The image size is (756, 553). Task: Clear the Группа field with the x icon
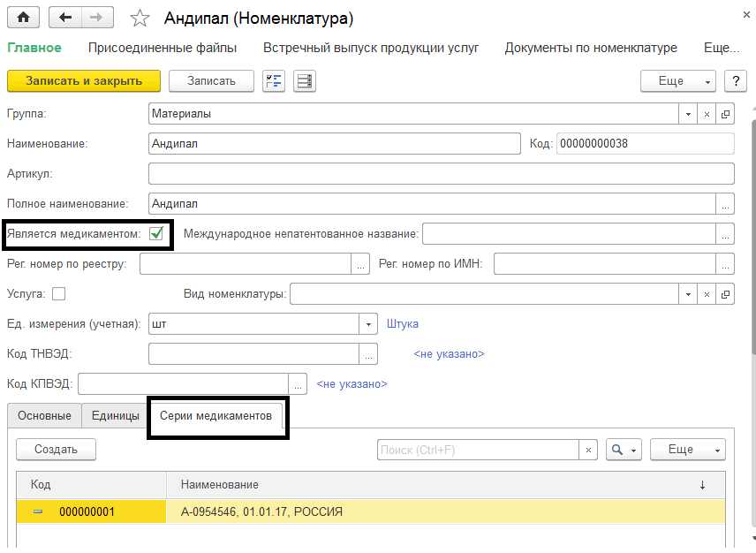point(707,114)
